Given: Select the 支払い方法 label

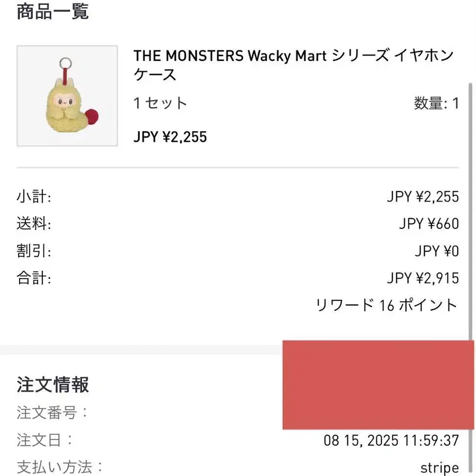Looking at the screenshot, I should click(60, 467).
